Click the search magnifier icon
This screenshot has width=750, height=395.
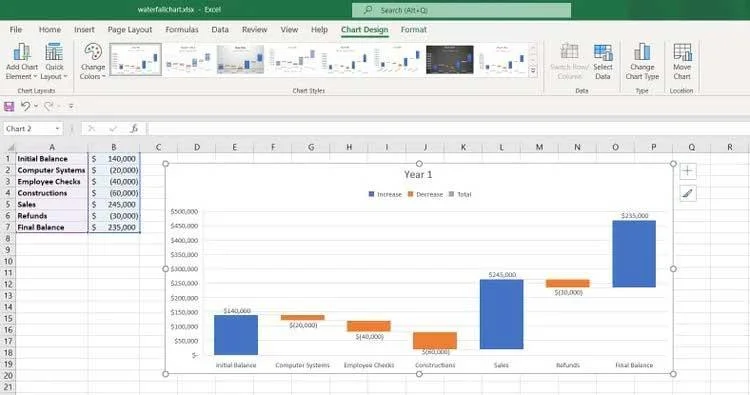368,10
